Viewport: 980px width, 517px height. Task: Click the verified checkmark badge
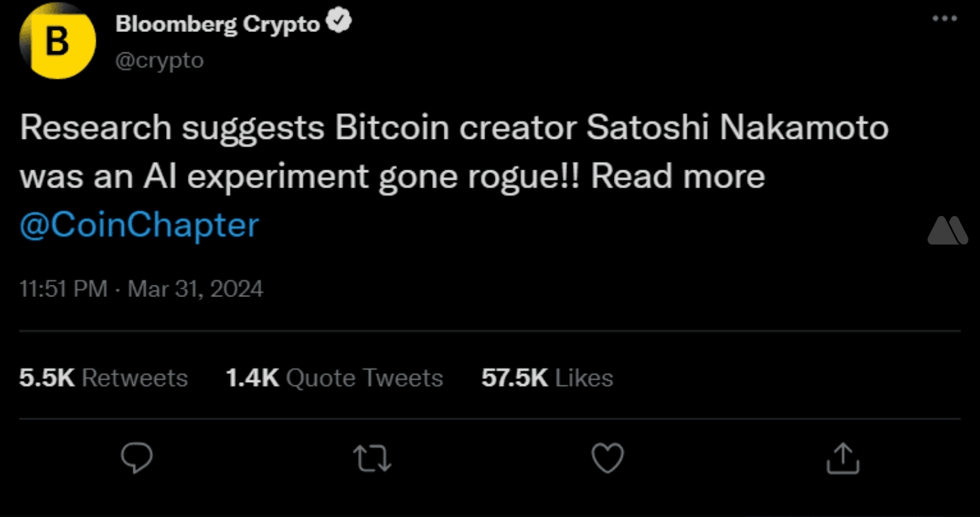click(338, 20)
